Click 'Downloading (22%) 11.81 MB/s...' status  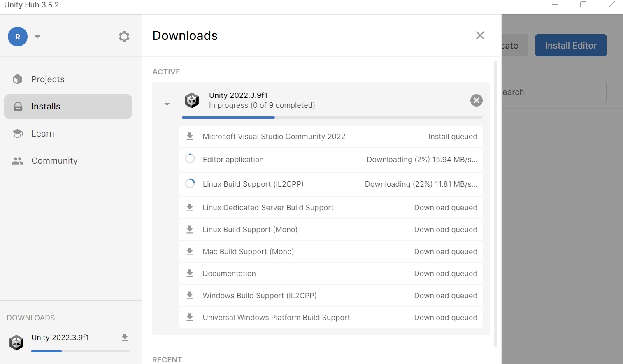point(421,184)
